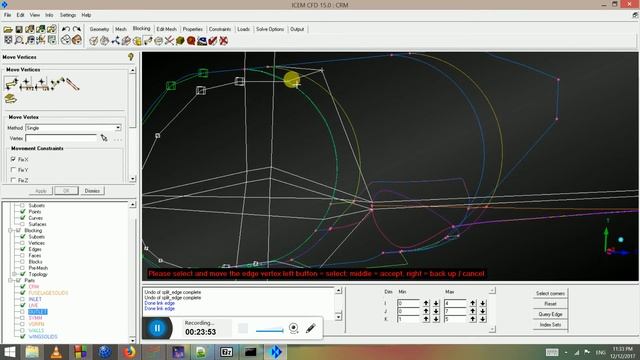The image size is (640, 360).
Task: Click the Dismiss button
Action: [92, 191]
